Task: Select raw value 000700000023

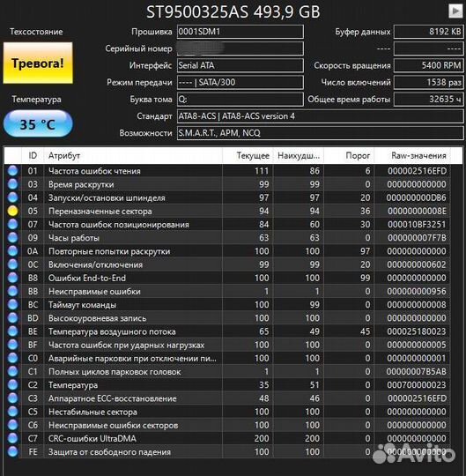Action: pyautogui.click(x=417, y=385)
